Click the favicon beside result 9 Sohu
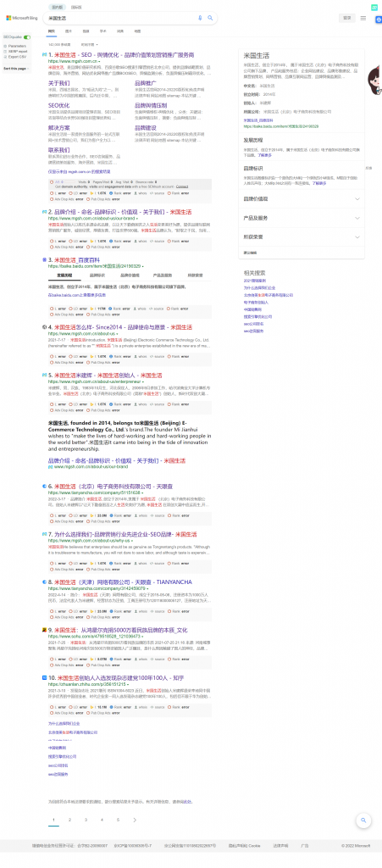Image resolution: width=382 pixels, height=868 pixels. [44, 630]
